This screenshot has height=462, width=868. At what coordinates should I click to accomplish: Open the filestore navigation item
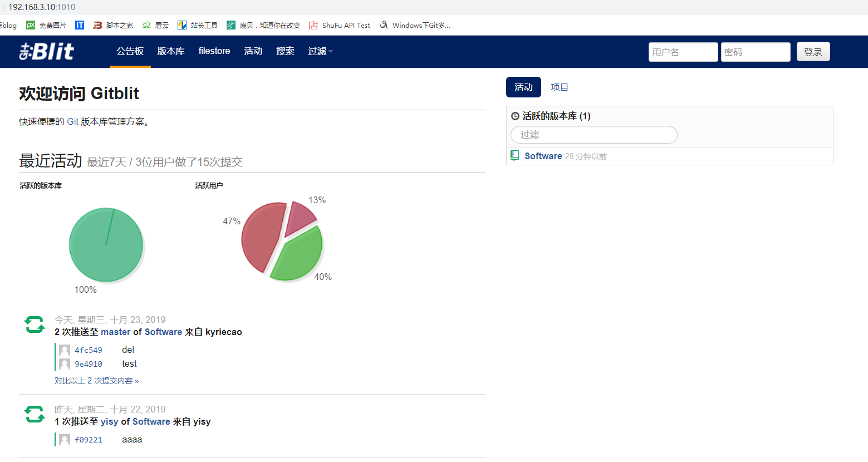pos(214,51)
